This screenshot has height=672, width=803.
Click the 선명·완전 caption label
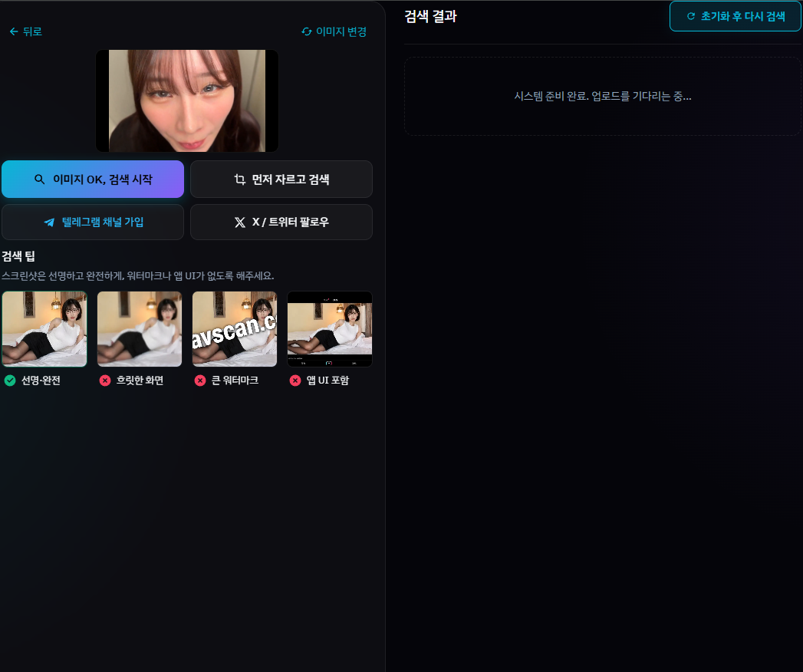pyautogui.click(x=41, y=380)
